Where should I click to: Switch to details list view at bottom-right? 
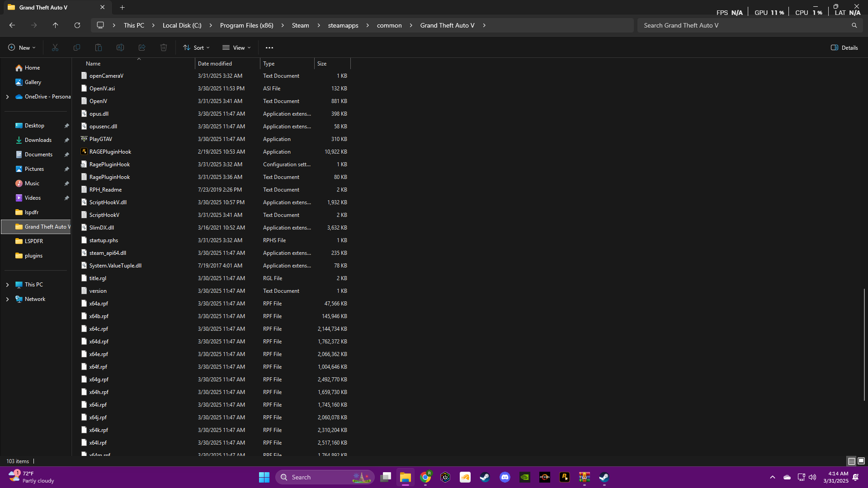(x=851, y=461)
